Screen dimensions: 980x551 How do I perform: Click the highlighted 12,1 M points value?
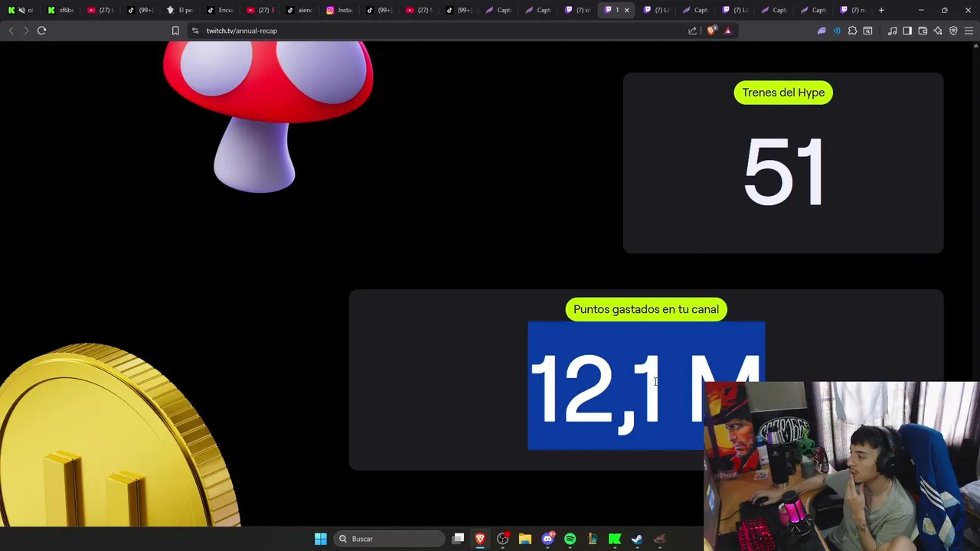tap(646, 386)
